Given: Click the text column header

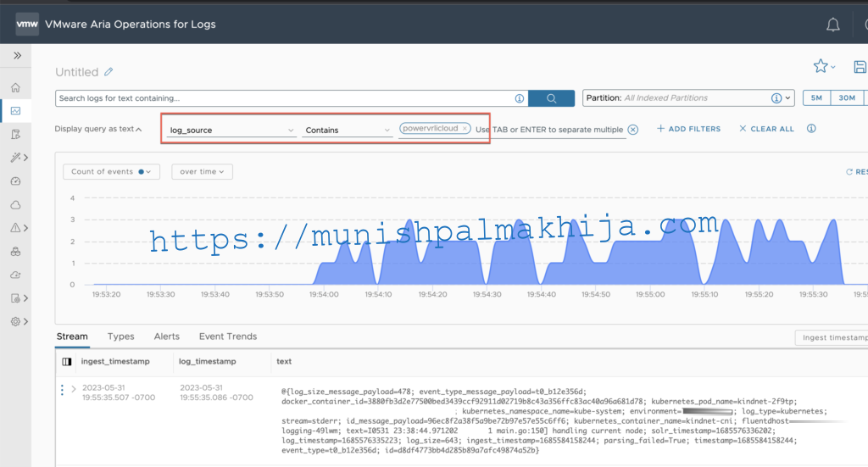Looking at the screenshot, I should pos(284,361).
